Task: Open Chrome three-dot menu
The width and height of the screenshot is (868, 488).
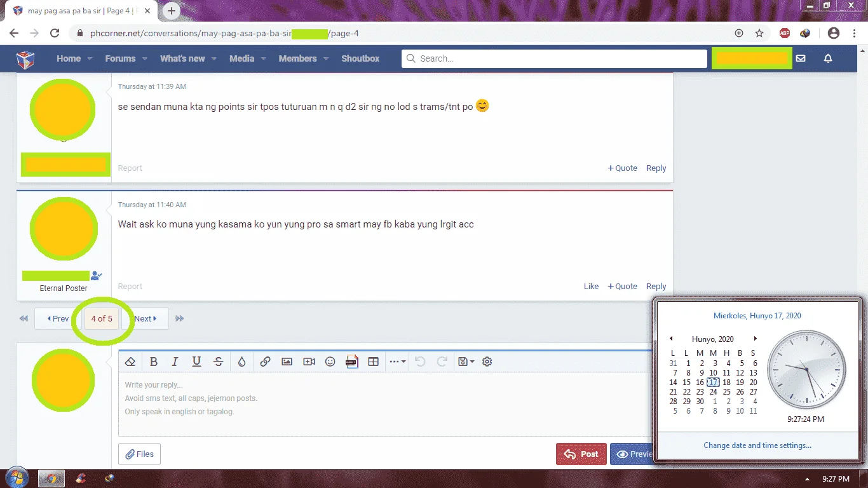Action: [x=854, y=33]
